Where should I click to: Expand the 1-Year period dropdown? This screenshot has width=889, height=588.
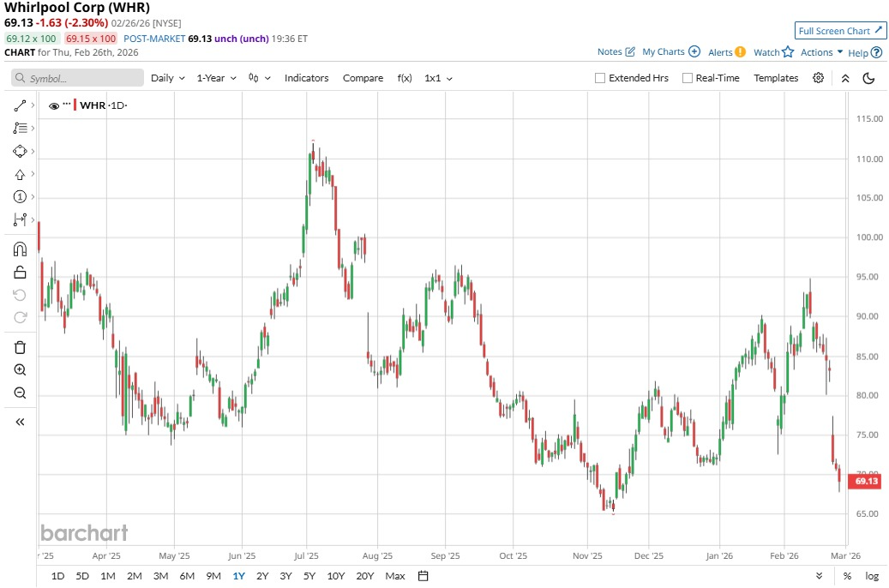pyautogui.click(x=216, y=78)
